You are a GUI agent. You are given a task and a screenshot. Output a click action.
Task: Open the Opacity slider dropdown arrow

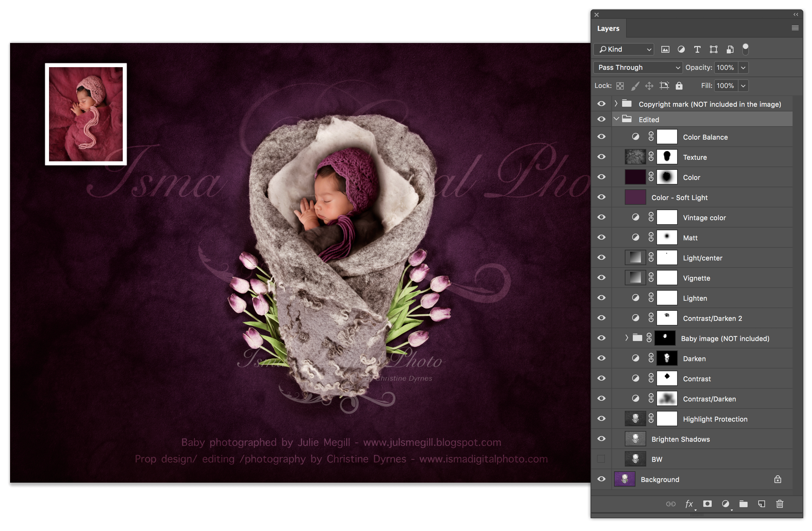tap(743, 67)
